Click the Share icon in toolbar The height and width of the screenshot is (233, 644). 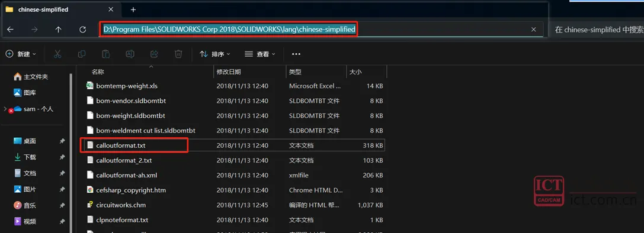coord(155,54)
